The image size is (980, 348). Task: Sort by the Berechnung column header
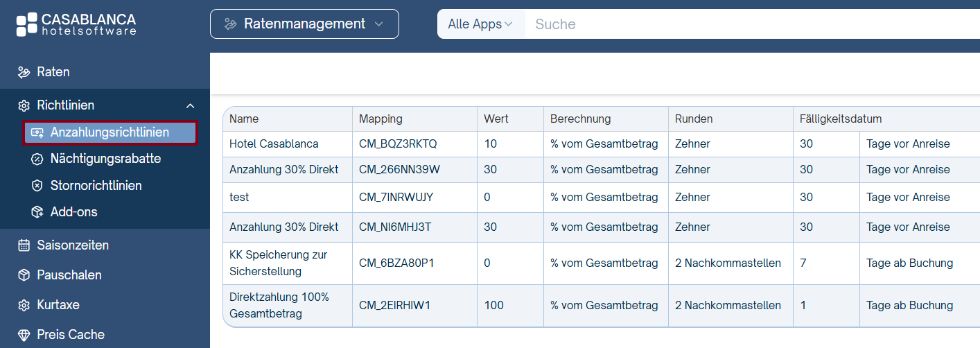coord(580,119)
